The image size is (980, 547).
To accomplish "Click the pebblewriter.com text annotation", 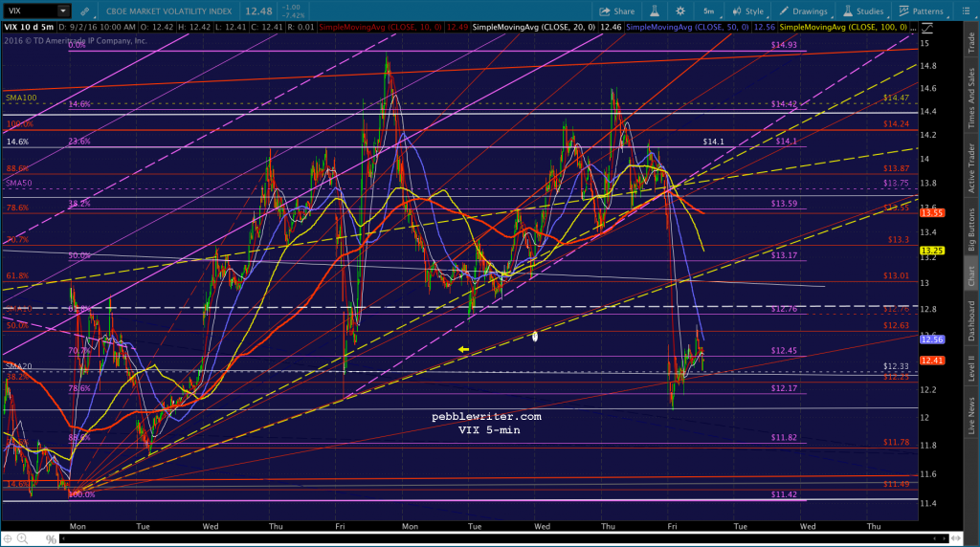I will pos(486,417).
